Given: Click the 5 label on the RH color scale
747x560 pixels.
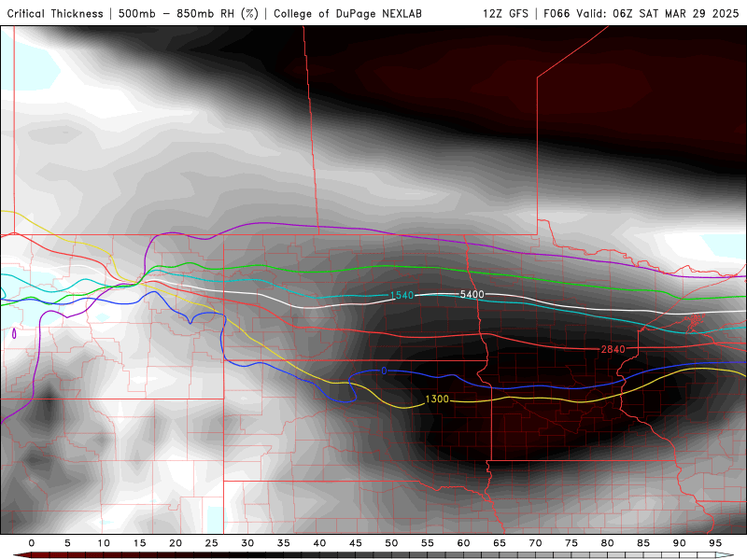Looking at the screenshot, I should point(67,543).
